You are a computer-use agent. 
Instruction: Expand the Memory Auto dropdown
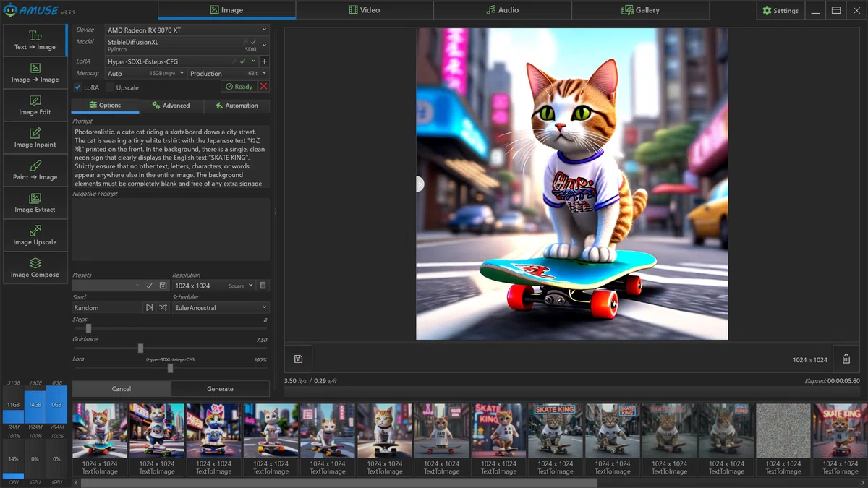click(x=145, y=73)
